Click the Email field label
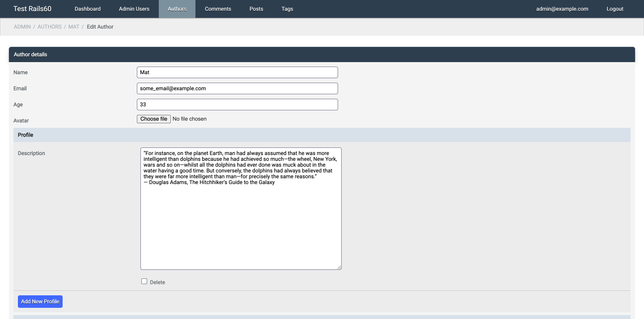 coord(20,88)
